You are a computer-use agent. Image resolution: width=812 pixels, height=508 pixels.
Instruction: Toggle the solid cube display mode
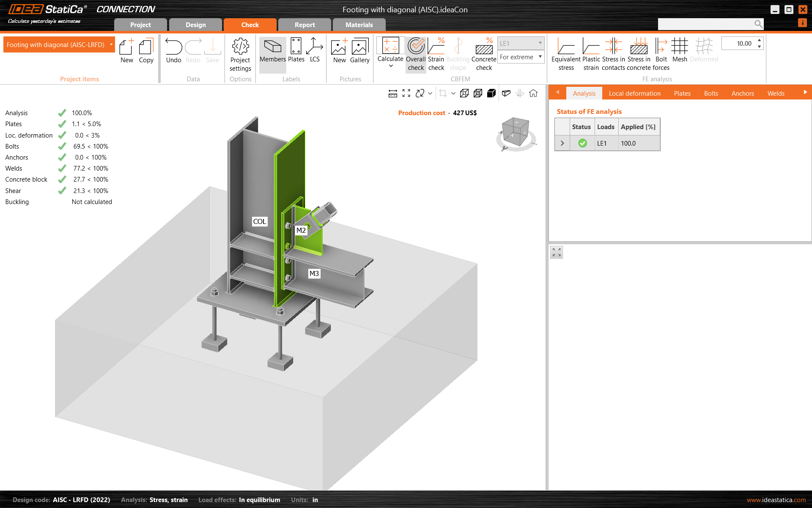491,93
